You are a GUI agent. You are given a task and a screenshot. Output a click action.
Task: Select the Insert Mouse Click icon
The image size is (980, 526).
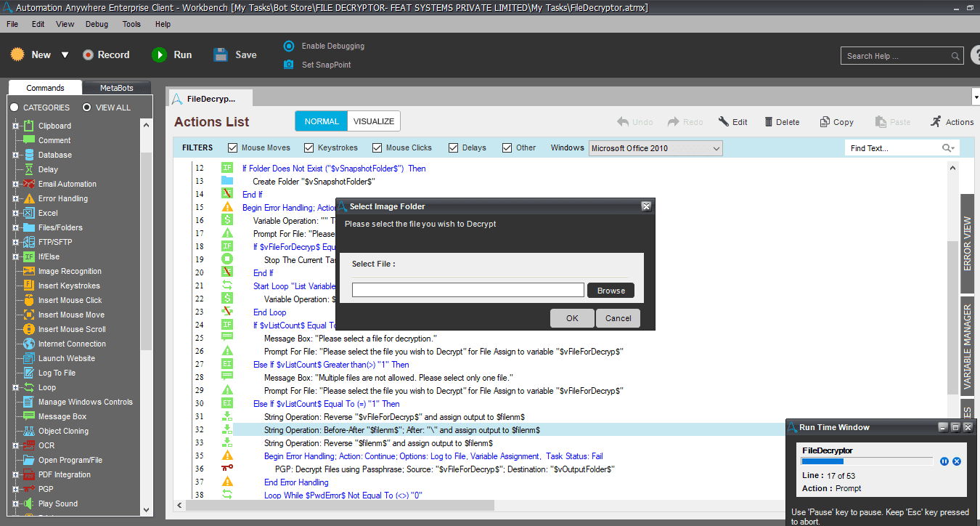[x=28, y=300]
